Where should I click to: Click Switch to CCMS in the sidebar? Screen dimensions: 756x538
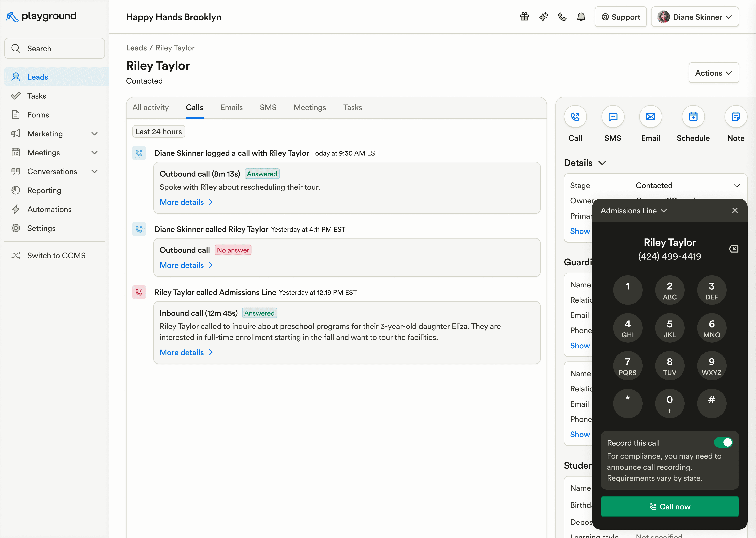point(56,255)
